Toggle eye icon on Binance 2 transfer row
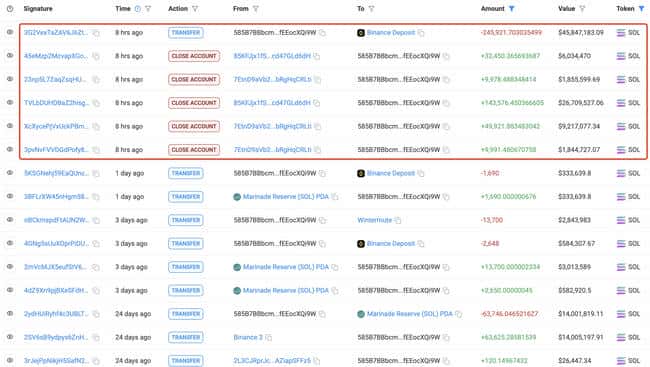The image size is (650, 367). 10,337
